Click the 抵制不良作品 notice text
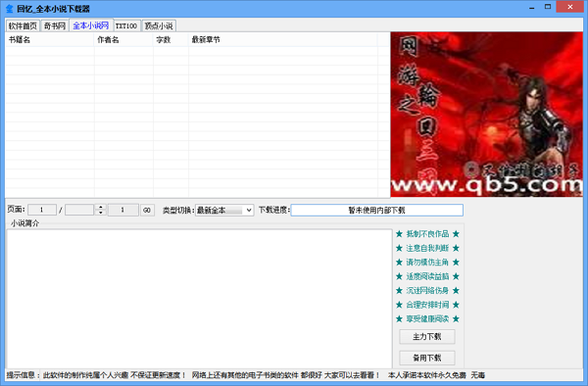 pos(427,234)
